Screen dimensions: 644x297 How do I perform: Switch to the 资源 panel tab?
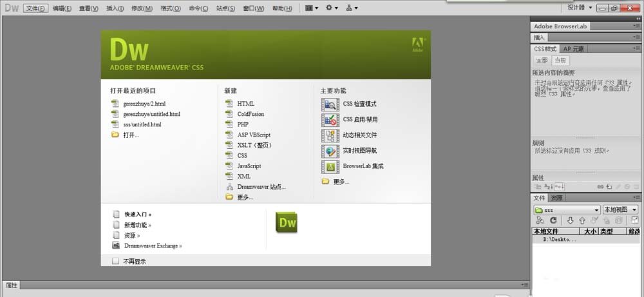pos(556,198)
